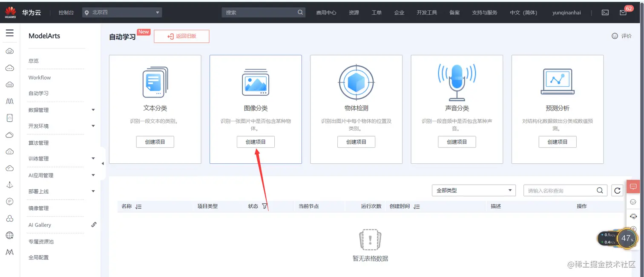Open 专属资源池 in the sidebar

[41, 241]
